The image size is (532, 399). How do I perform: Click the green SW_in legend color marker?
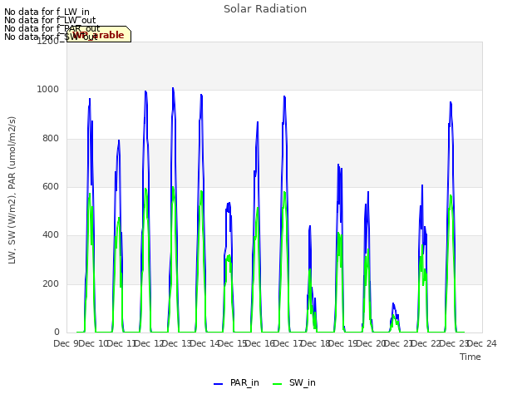click(x=277, y=384)
